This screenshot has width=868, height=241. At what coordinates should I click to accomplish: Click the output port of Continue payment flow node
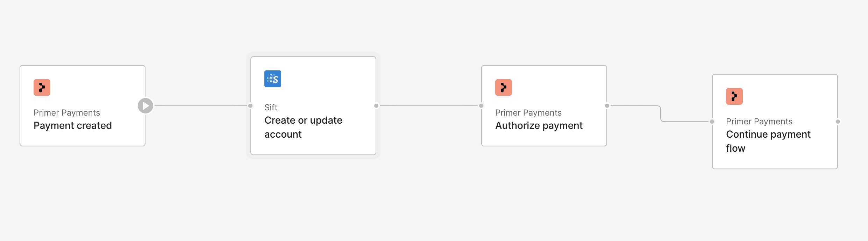pyautogui.click(x=838, y=122)
